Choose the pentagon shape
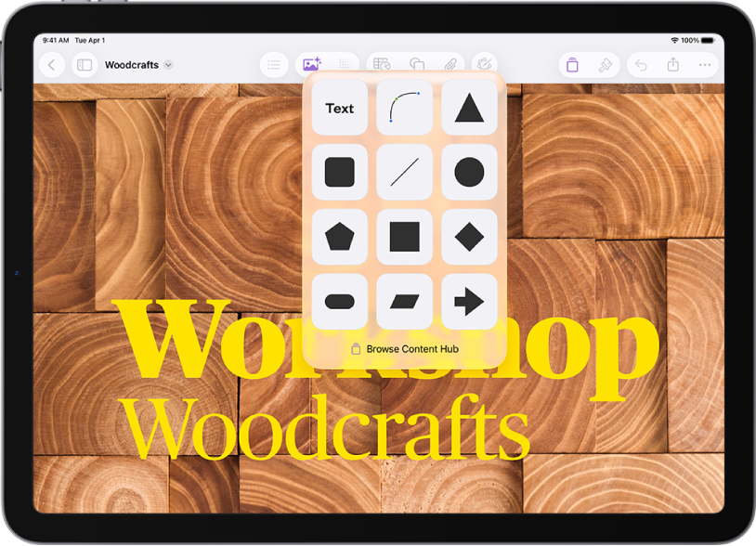The width and height of the screenshot is (756, 546). click(338, 237)
